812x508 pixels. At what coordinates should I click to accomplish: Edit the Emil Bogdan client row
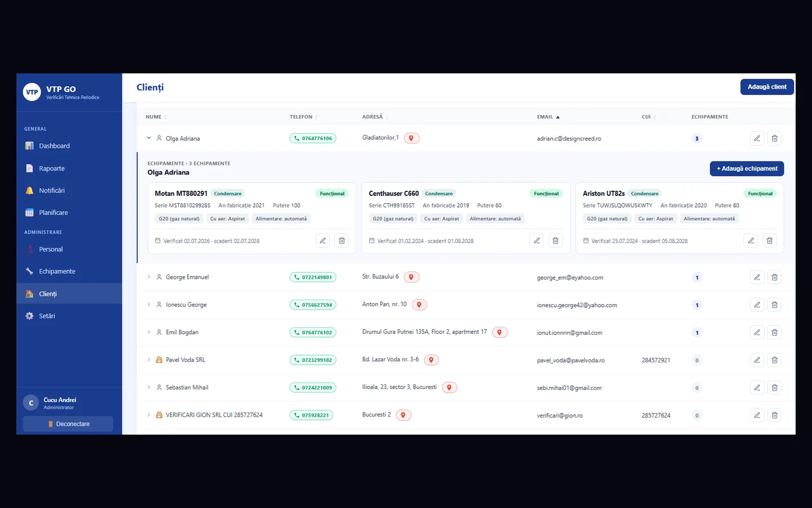coord(757,332)
